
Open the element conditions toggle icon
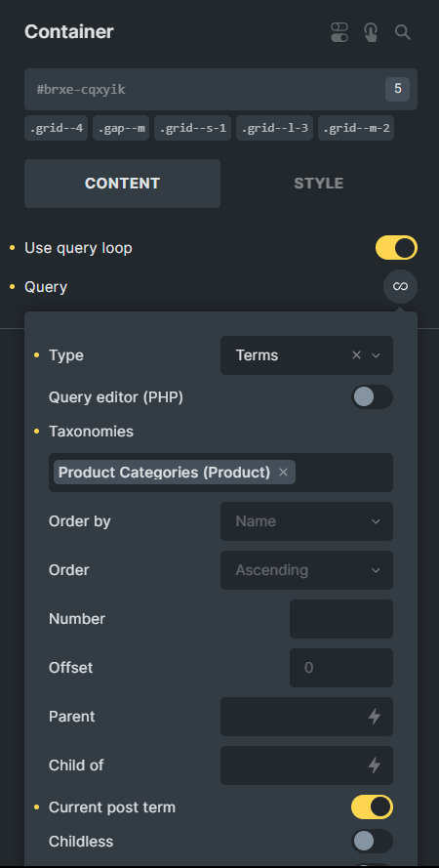click(x=339, y=32)
